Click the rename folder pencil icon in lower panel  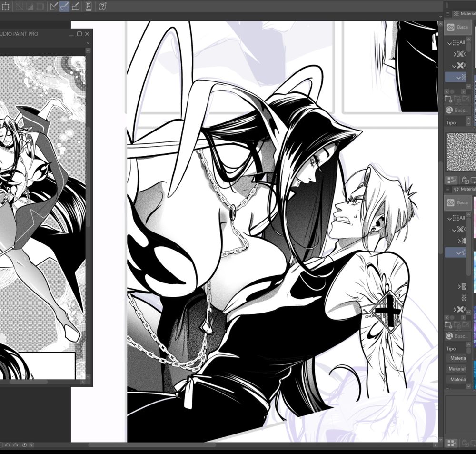[x=466, y=324]
